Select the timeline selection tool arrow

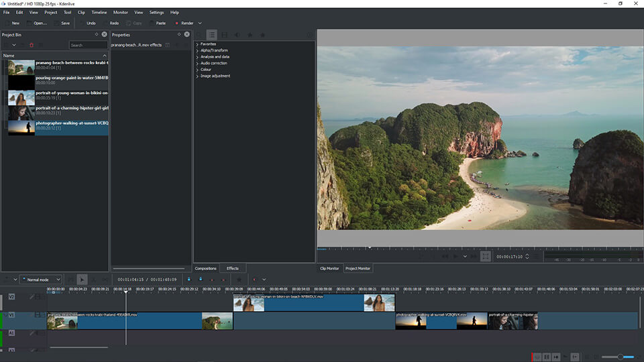(x=81, y=280)
